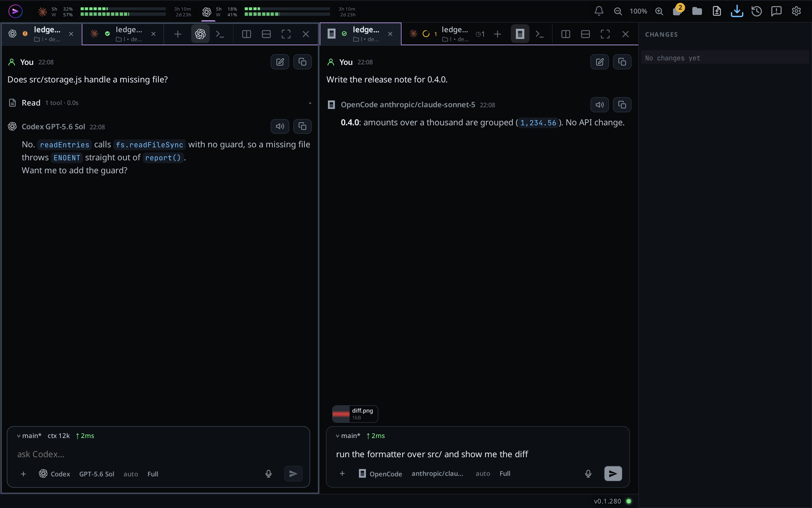Split left pane vertically
The height and width of the screenshot is (508, 812).
coord(247,34)
